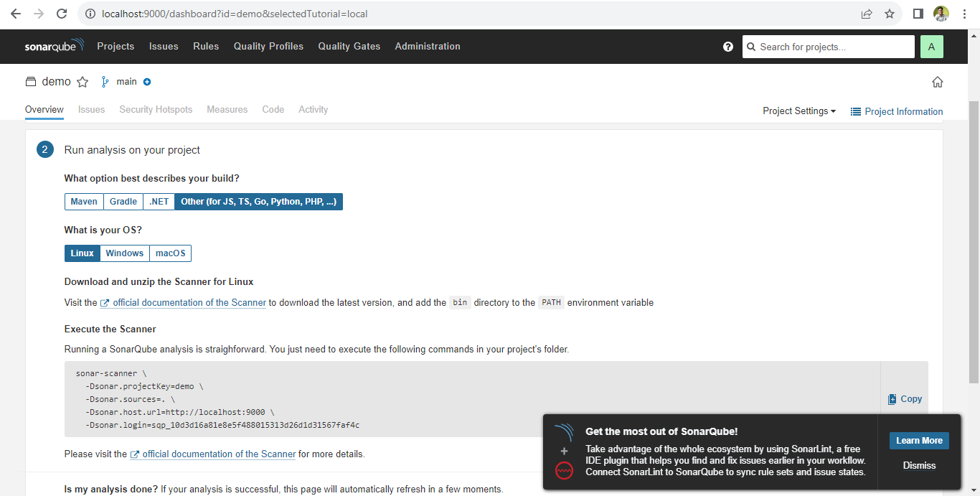Open Chrome profile avatar
The width and height of the screenshot is (980, 496).
coord(941,14)
